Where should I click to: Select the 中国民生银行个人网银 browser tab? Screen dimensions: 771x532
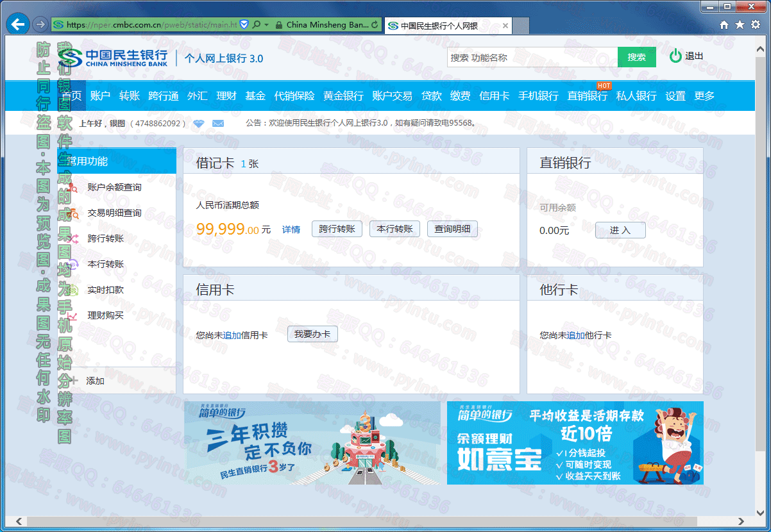[x=448, y=26]
